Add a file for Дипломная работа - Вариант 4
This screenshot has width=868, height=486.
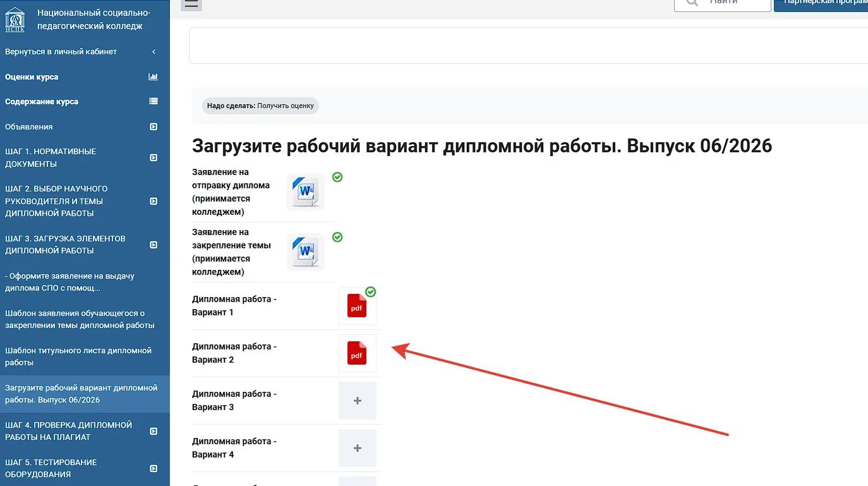point(358,448)
